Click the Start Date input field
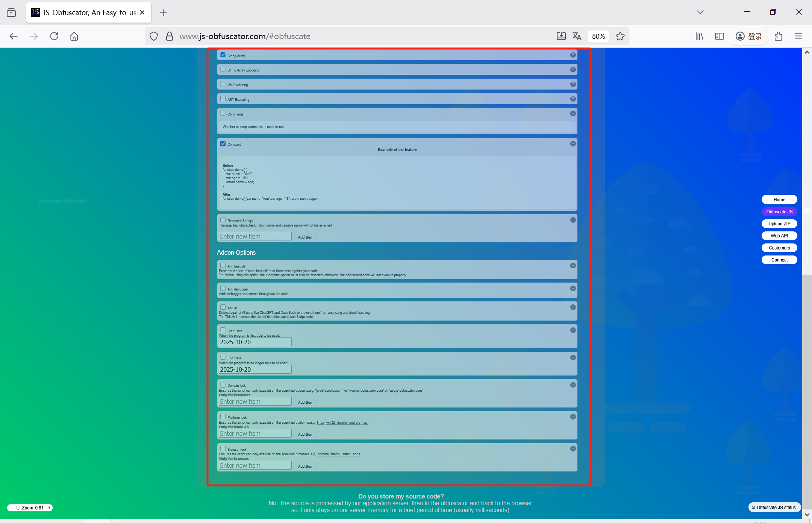Screen dimensions: 812x523 pos(255,342)
